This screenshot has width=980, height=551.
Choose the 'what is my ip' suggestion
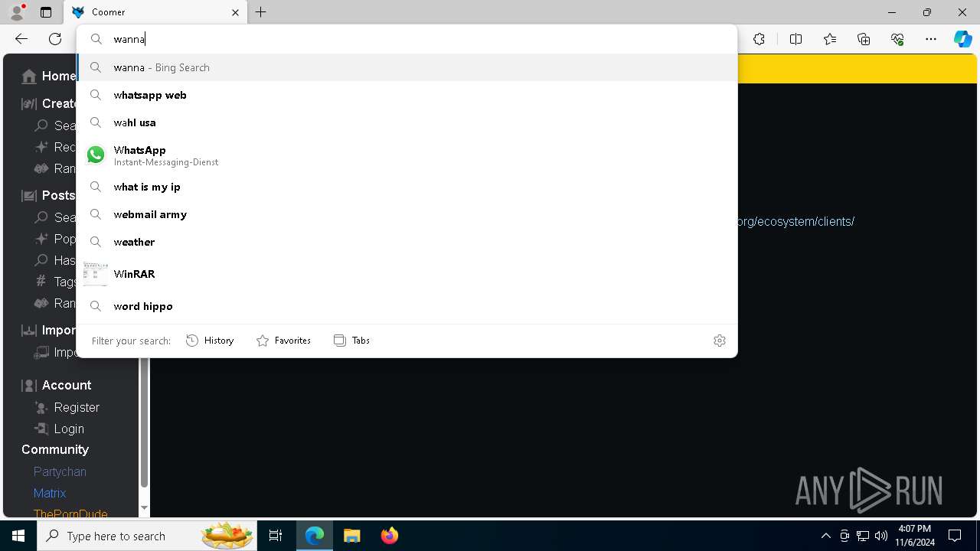pos(407,187)
